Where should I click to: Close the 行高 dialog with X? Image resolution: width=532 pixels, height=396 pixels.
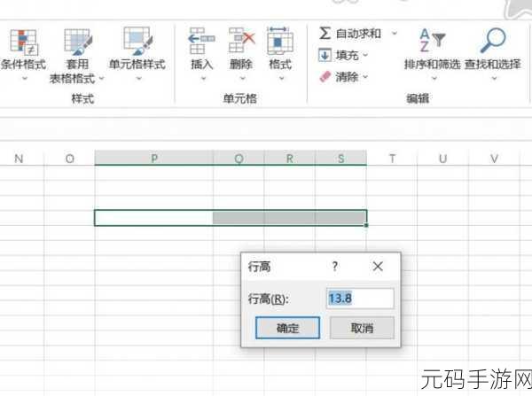click(x=378, y=267)
